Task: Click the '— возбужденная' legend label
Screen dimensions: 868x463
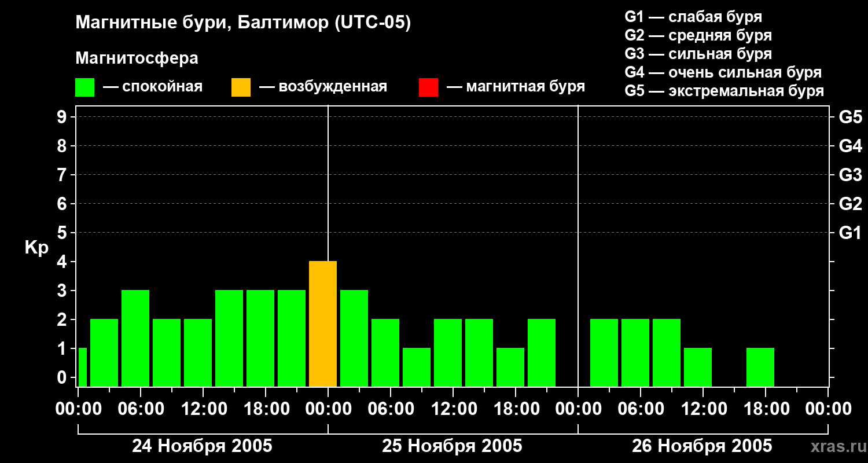Action: (x=323, y=87)
